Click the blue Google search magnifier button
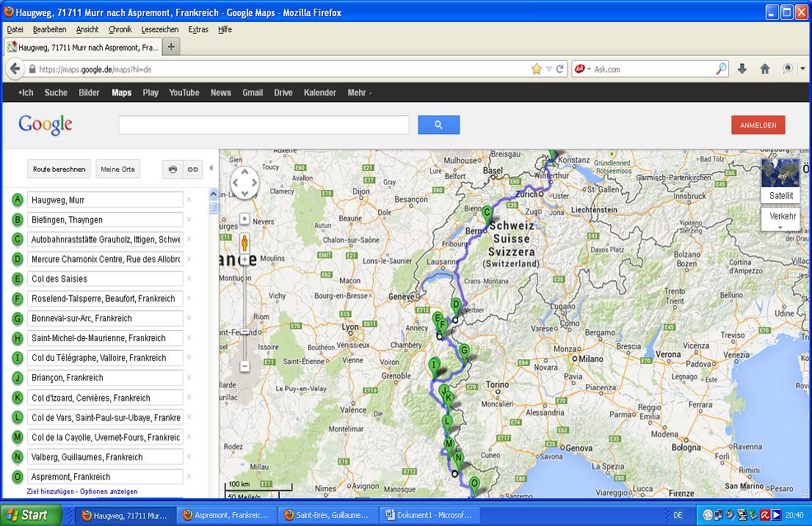The width and height of the screenshot is (812, 526). tap(438, 125)
